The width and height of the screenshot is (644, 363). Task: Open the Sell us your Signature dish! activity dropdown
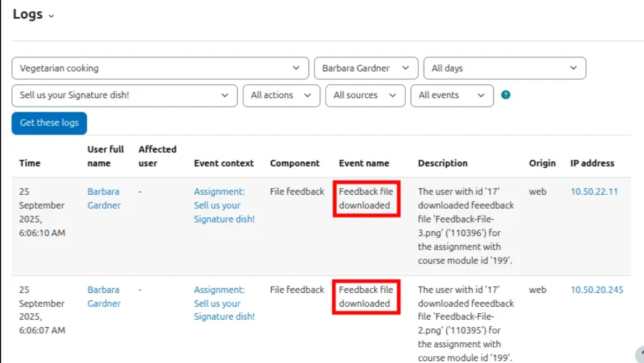coord(124,95)
